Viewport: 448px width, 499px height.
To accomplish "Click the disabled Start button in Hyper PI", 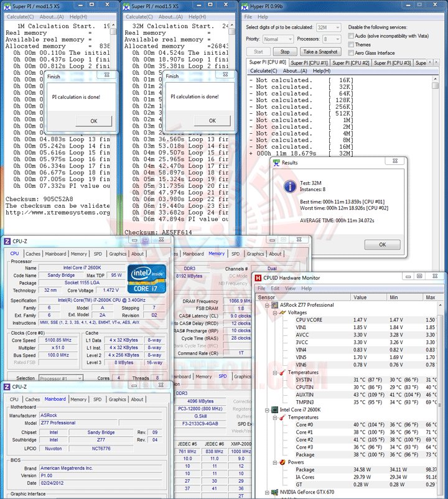I will (258, 52).
